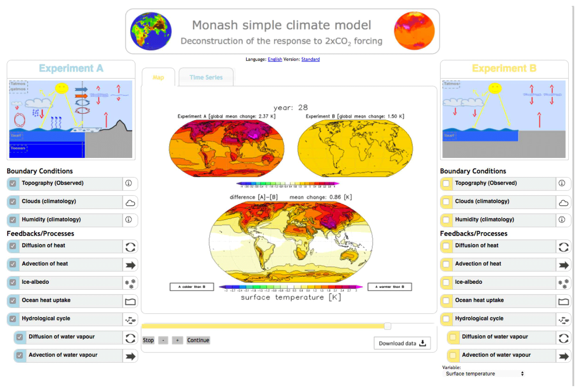Uncheck Ice-albedo in Experiment A
The height and width of the screenshot is (392, 580).
click(x=13, y=282)
